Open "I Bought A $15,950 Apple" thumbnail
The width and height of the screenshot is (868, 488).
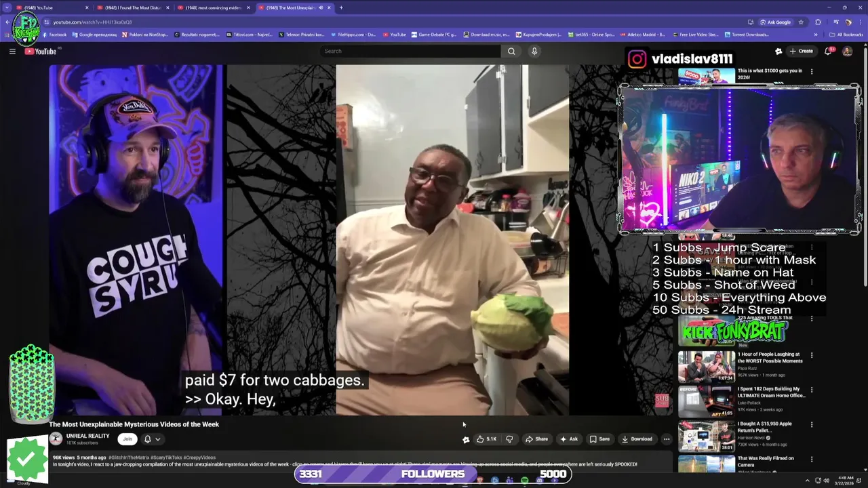coord(706,436)
